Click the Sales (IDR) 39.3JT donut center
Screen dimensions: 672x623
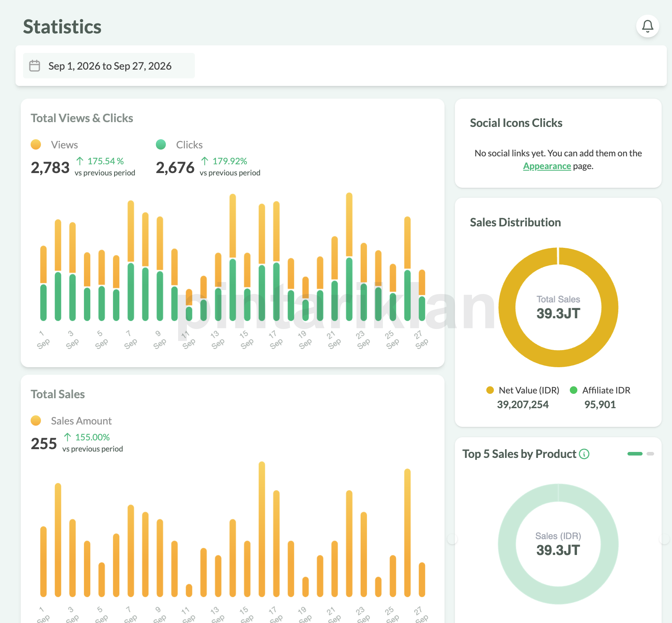coord(558,544)
